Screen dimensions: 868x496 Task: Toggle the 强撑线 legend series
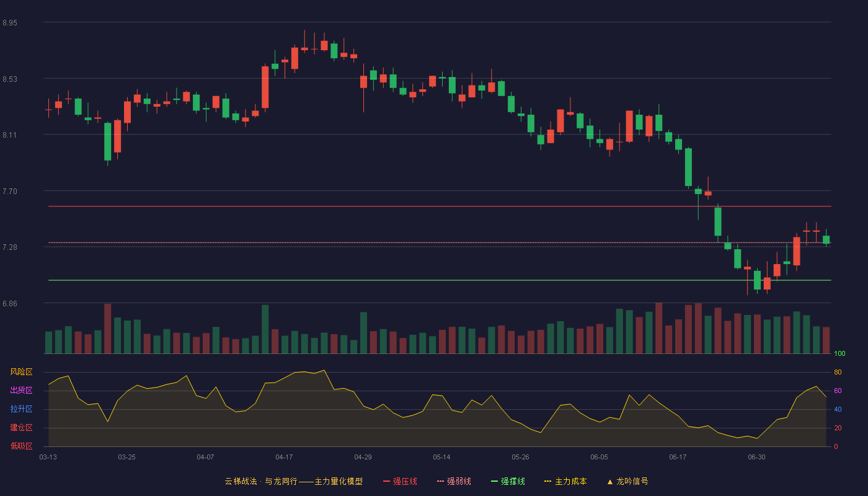pos(508,481)
